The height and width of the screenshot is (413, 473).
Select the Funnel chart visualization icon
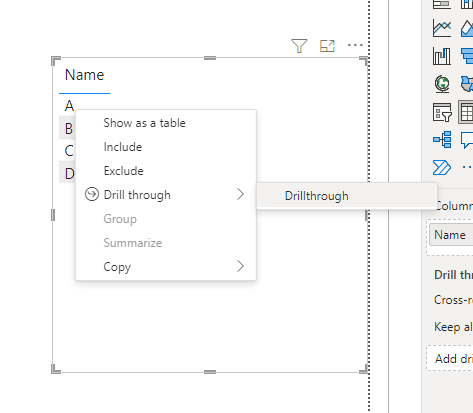(x=467, y=56)
